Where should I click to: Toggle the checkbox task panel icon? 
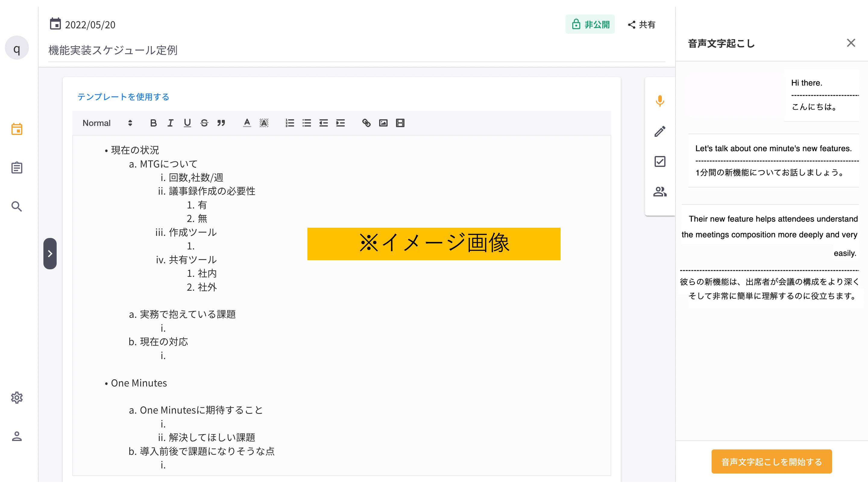[660, 162]
